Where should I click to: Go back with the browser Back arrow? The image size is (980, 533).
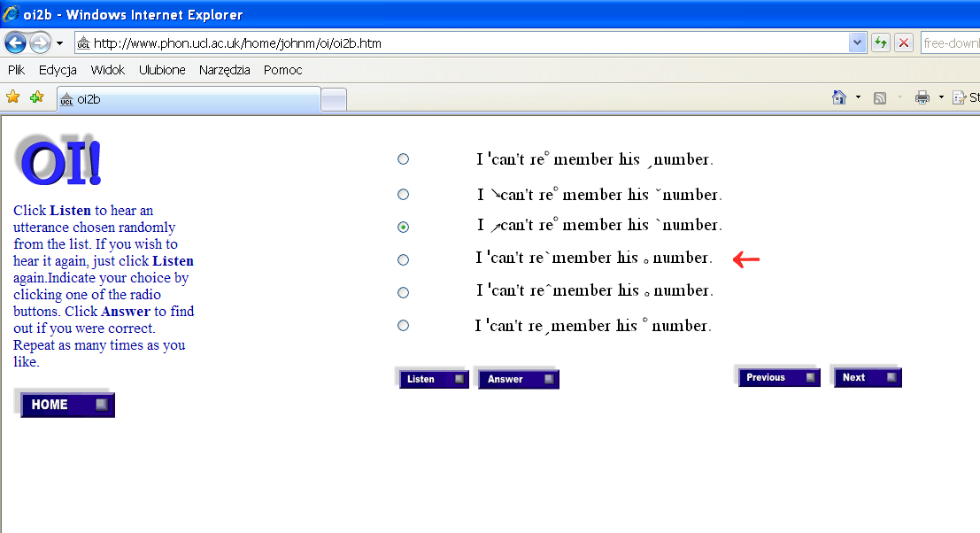[16, 43]
